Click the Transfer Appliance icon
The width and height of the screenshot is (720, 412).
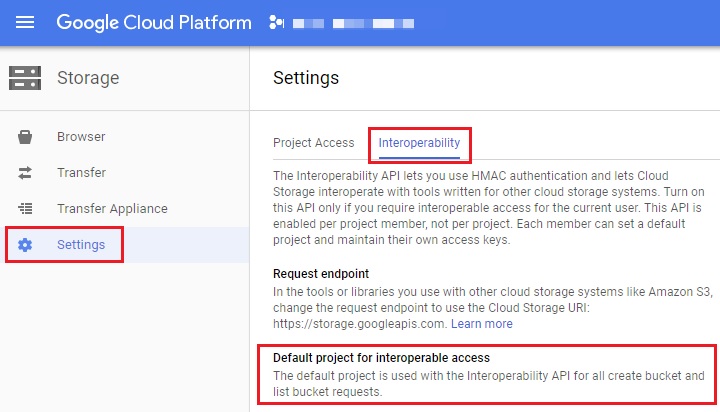(26, 209)
